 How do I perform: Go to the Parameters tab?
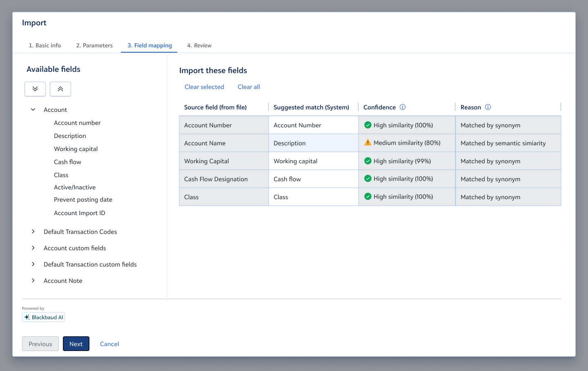pos(94,45)
